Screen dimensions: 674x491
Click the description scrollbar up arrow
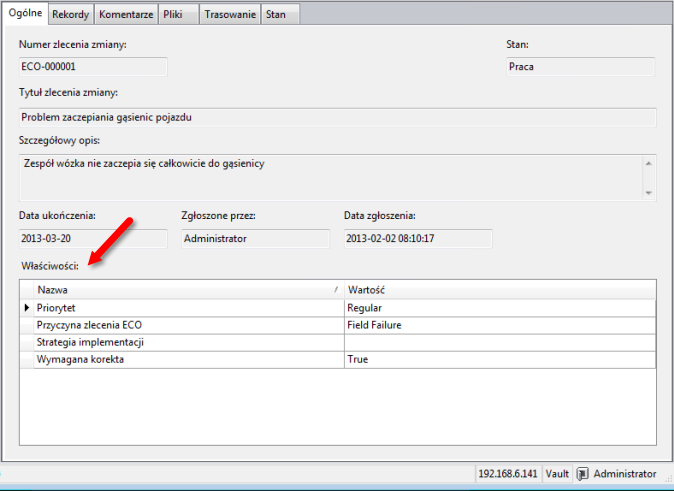[649, 163]
